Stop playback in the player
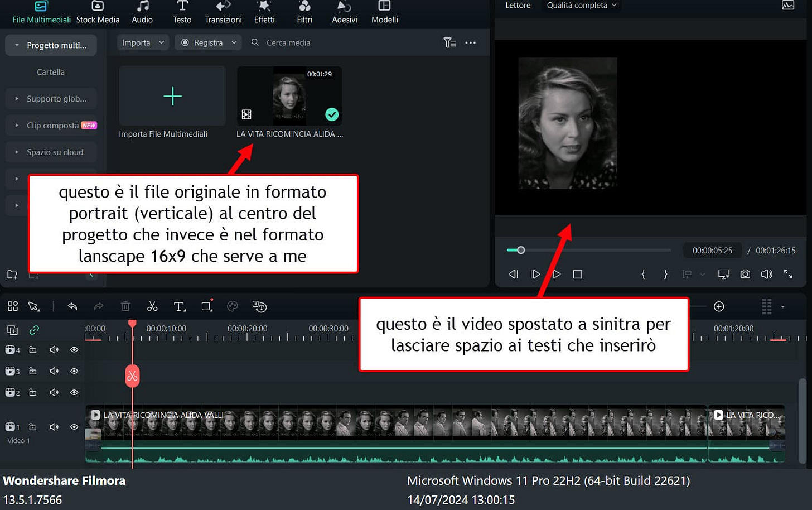 (578, 274)
